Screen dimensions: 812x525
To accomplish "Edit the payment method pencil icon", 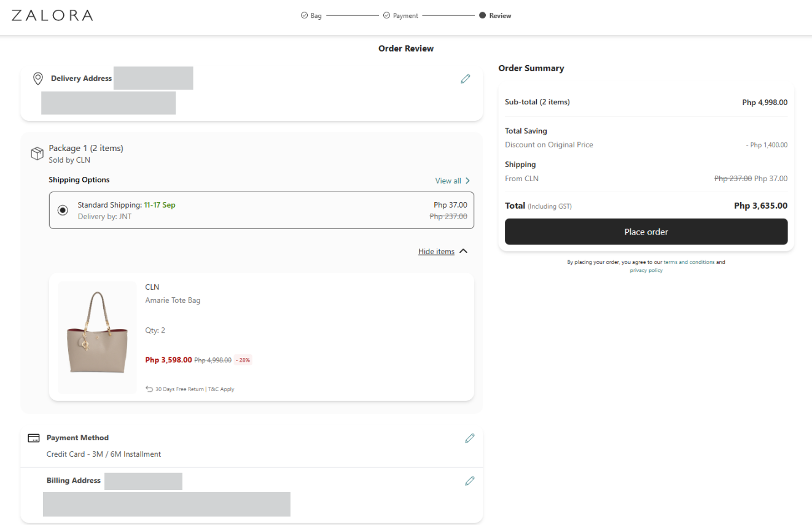I will pos(470,438).
